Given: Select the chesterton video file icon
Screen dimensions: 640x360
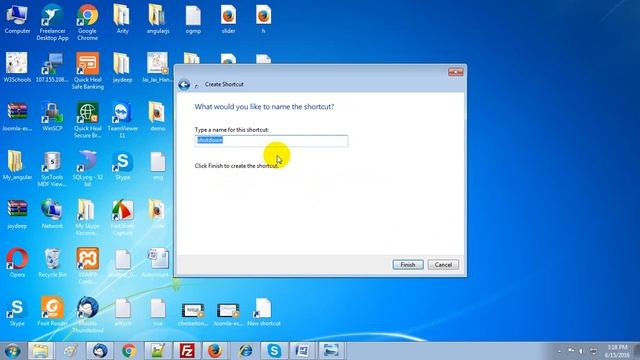Looking at the screenshot, I should coord(193,314).
